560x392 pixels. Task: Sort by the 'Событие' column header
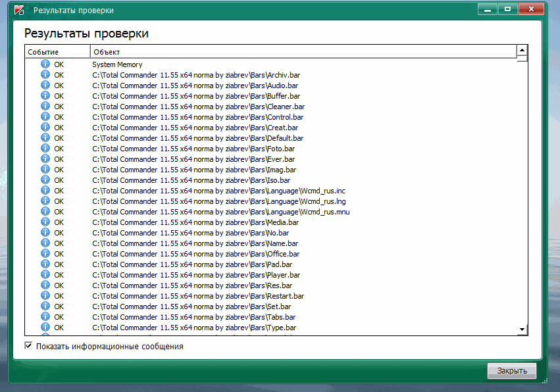tap(57, 52)
